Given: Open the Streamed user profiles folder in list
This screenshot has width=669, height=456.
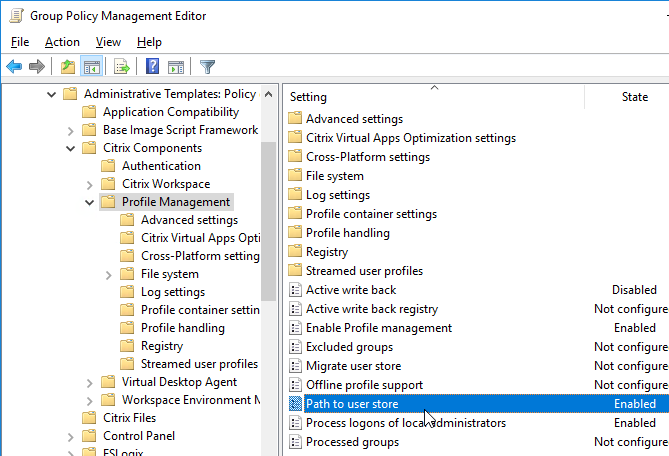Looking at the screenshot, I should click(x=364, y=271).
